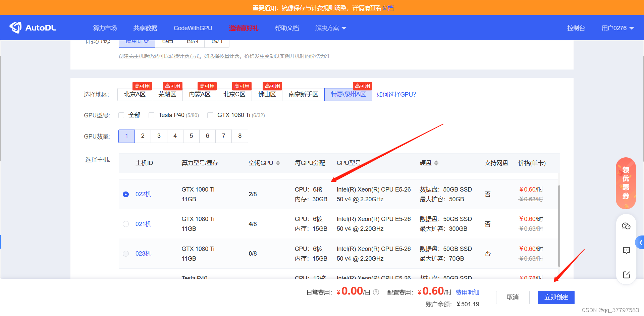Open CodeWithGPU navigation item
Image resolution: width=644 pixels, height=316 pixels.
(x=193, y=28)
